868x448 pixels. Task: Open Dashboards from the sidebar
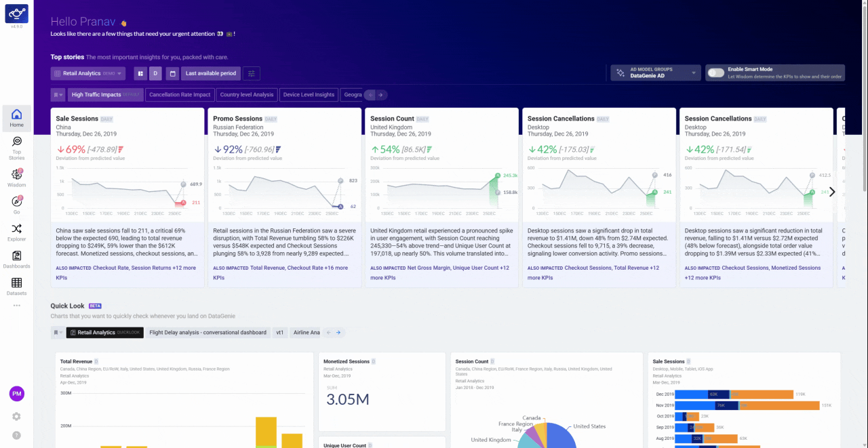16,260
